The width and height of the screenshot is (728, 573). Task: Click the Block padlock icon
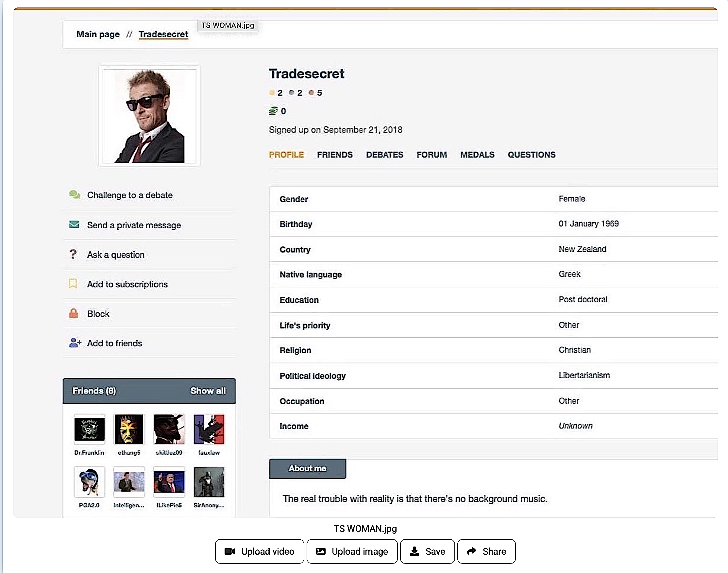pyautogui.click(x=74, y=313)
